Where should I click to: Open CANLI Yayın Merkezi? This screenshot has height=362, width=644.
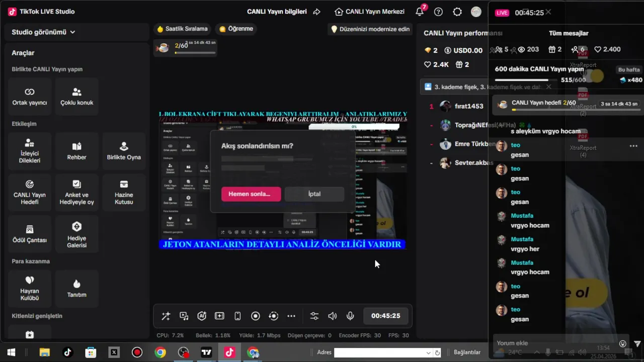coord(369,12)
